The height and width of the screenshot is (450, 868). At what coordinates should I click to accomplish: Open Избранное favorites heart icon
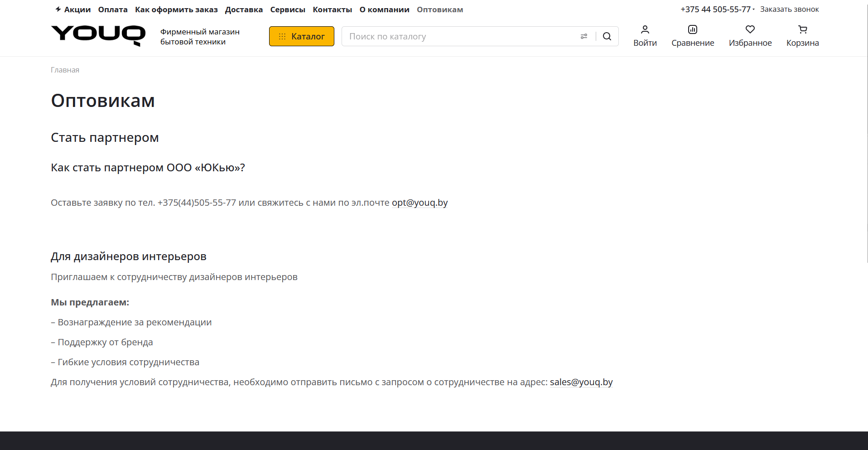coord(750,30)
